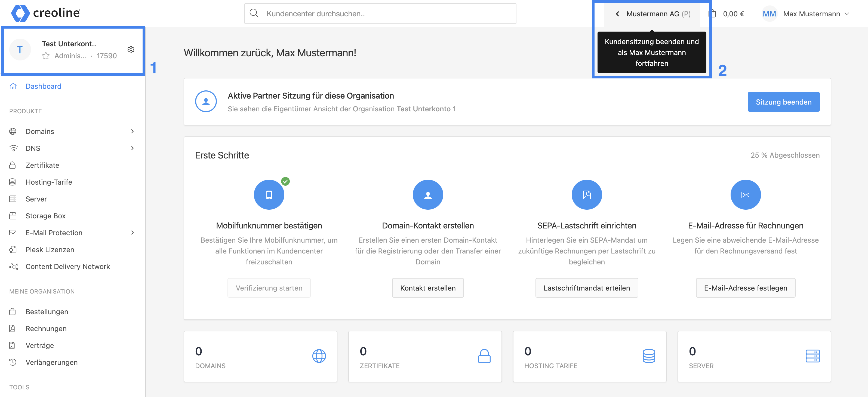The height and width of the screenshot is (397, 868).
Task: Click server rack icon on Server card
Action: point(812,356)
